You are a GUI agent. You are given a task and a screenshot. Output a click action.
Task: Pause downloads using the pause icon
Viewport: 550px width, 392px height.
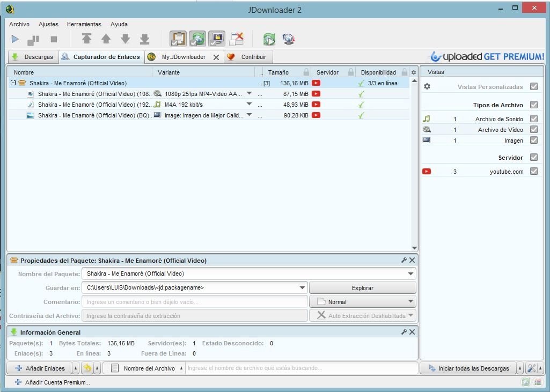coord(33,40)
